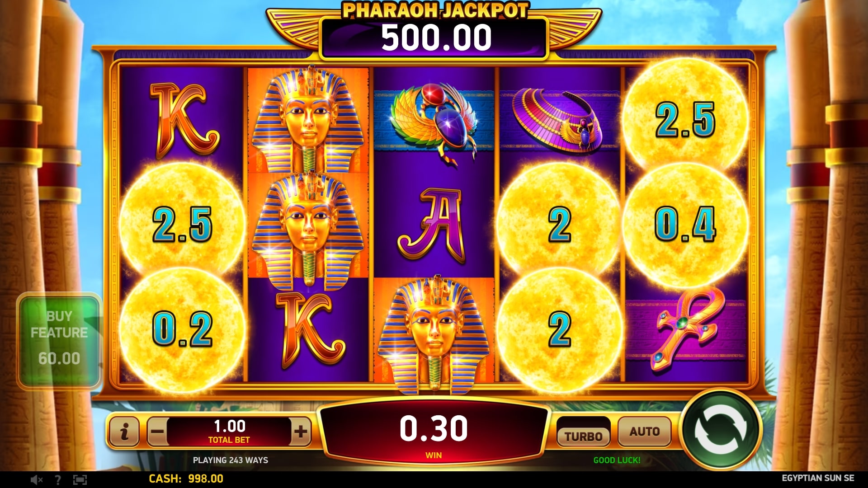This screenshot has height=488, width=868.
Task: Open the Auto spin options
Action: click(644, 431)
